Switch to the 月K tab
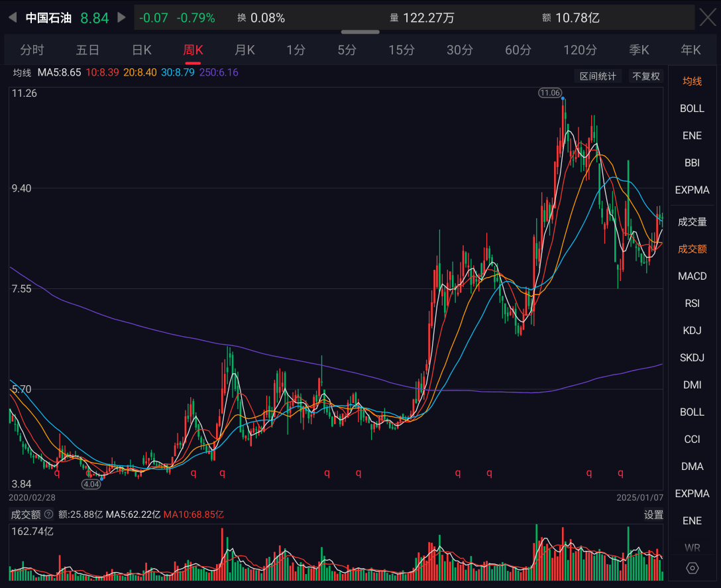The height and width of the screenshot is (588, 721). coord(245,50)
